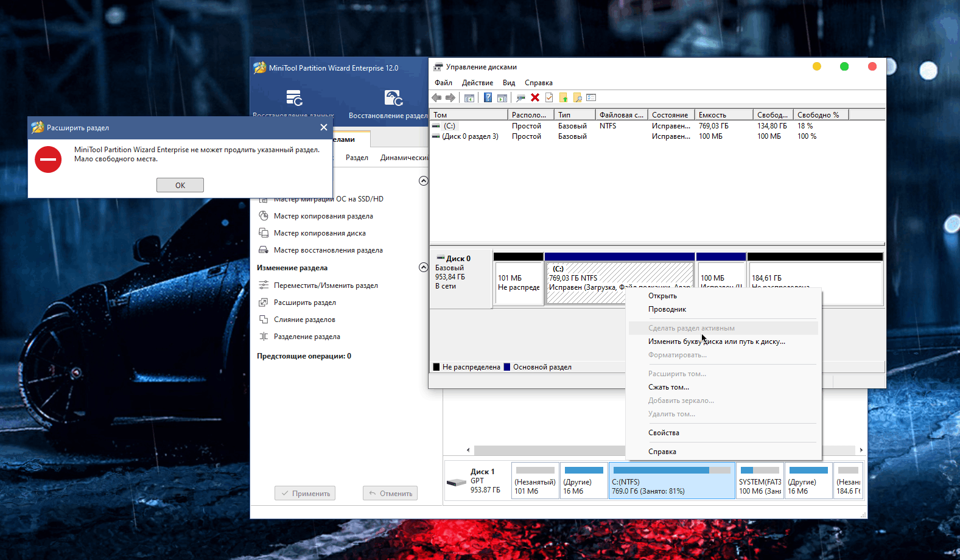Click the yellow page with green arrow icon
Image resolution: width=960 pixels, height=560 pixels.
pyautogui.click(x=563, y=97)
